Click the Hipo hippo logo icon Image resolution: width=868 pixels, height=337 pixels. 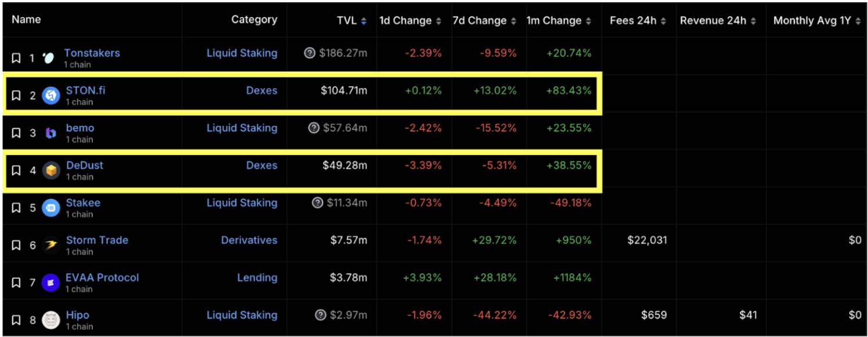51,320
